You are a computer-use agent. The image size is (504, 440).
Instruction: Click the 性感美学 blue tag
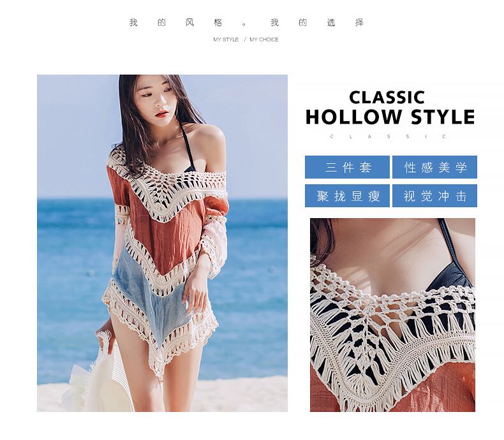tap(434, 167)
